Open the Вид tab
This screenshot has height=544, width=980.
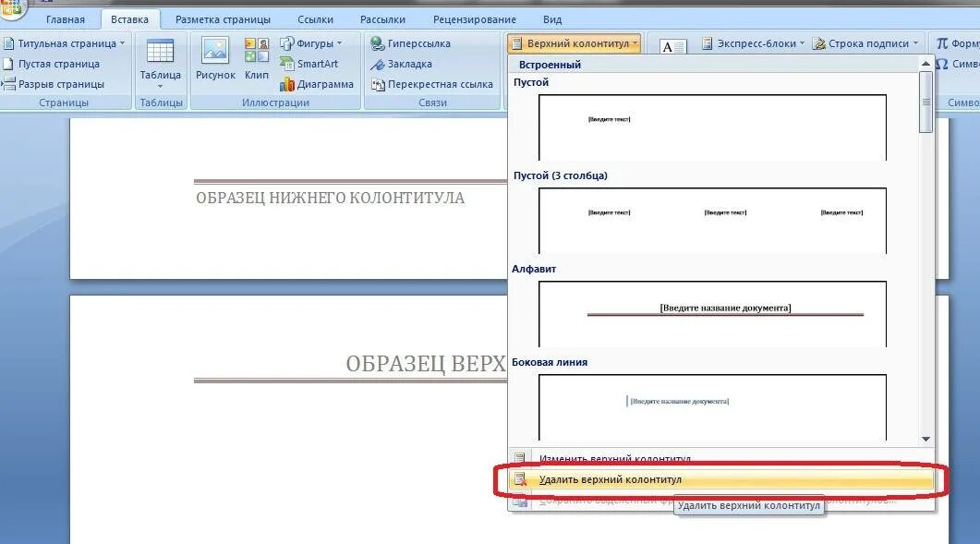pos(551,19)
